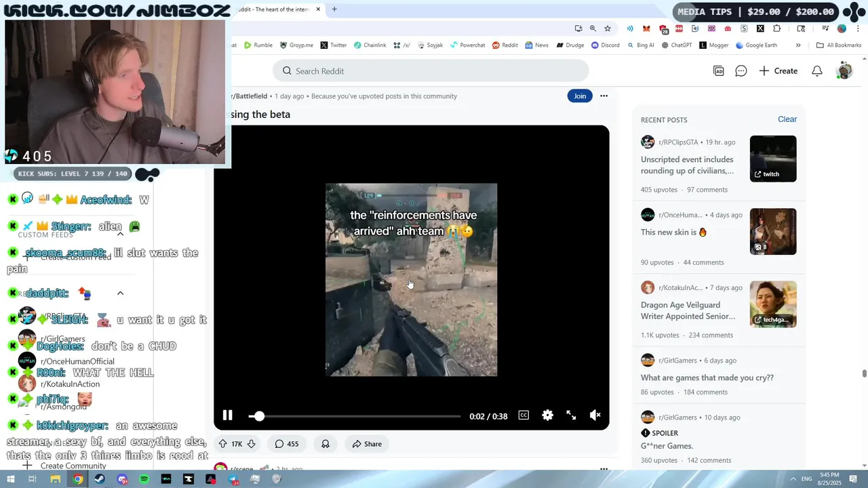Toggle closed captions on the video

[524, 415]
